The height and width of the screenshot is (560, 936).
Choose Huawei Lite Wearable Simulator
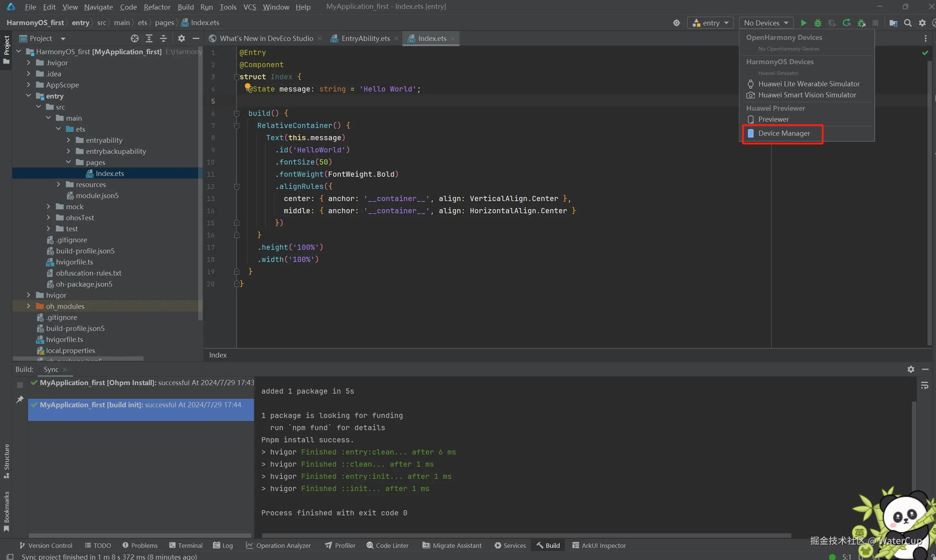click(808, 84)
